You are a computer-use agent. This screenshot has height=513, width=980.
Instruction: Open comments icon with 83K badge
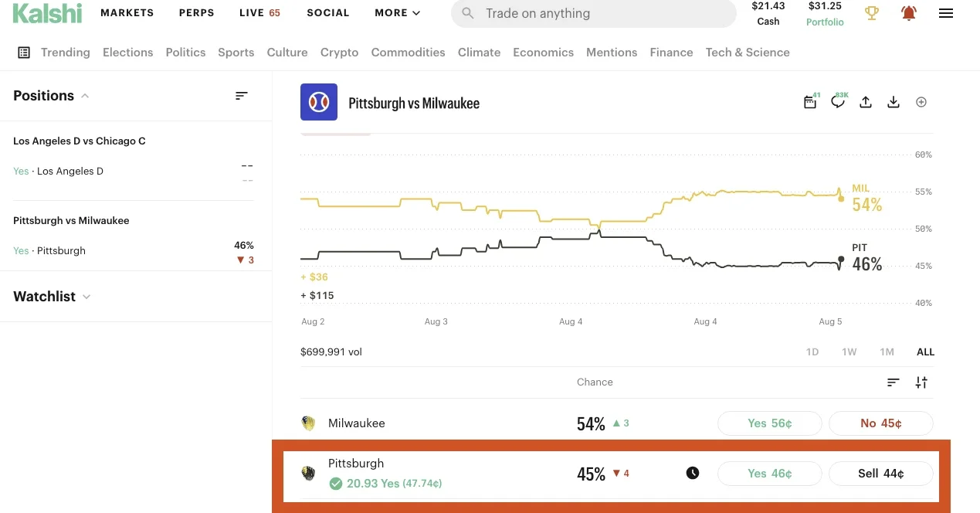[x=838, y=102]
